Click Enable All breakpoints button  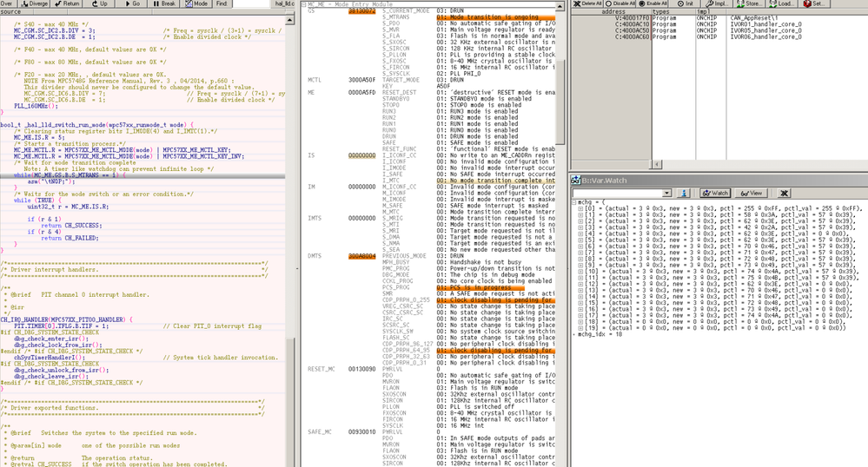coord(653,3)
